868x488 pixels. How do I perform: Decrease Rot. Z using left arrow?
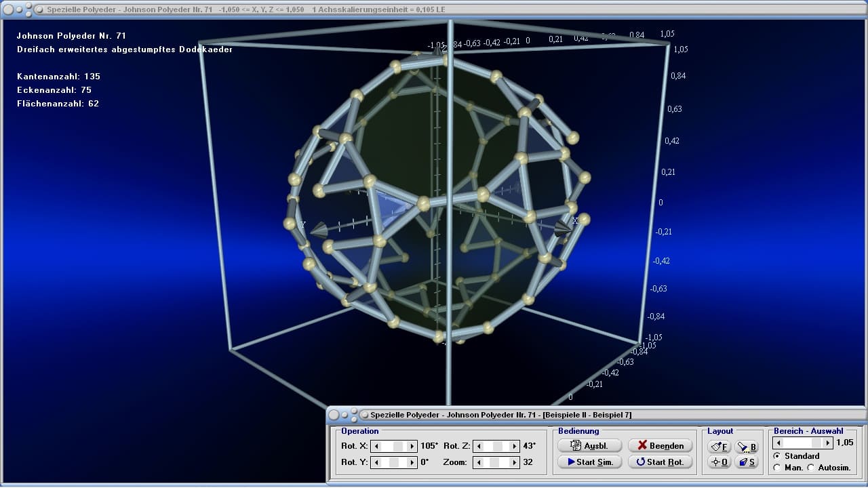pyautogui.click(x=478, y=446)
